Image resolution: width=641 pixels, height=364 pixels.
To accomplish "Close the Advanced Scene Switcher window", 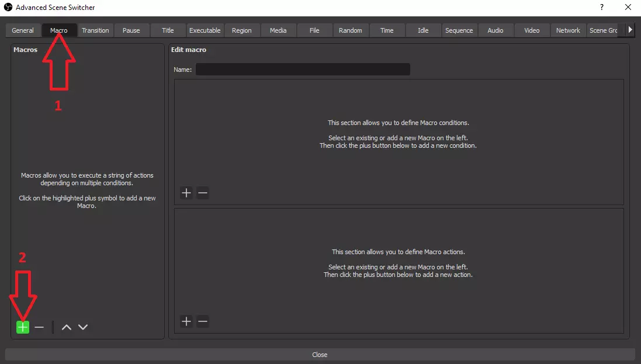I will (x=628, y=8).
